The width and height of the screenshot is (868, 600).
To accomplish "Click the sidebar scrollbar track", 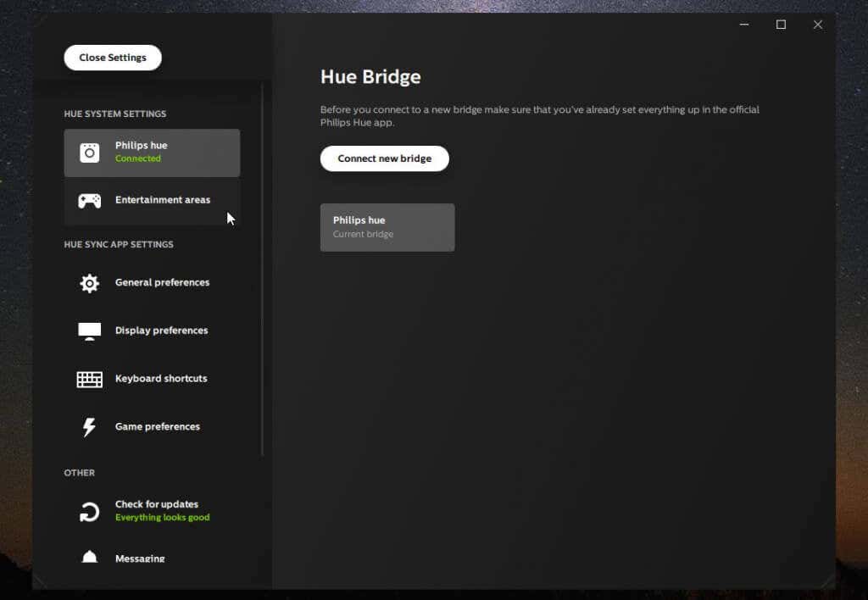I will point(264,339).
